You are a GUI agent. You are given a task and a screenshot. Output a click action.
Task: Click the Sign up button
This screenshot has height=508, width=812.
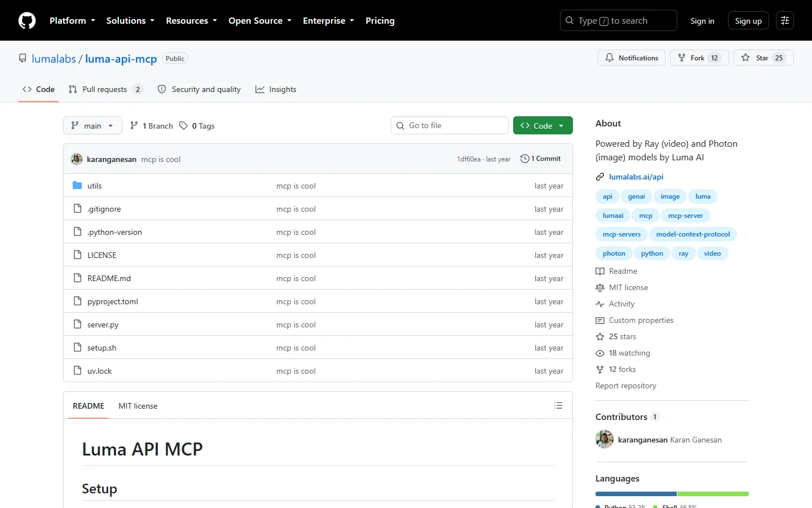(x=748, y=21)
